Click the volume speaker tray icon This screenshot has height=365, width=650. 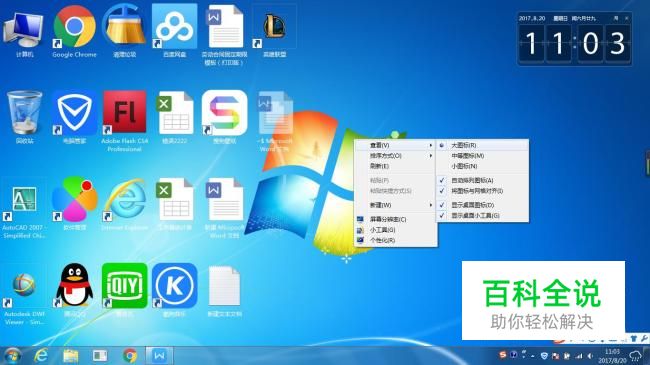pos(589,356)
